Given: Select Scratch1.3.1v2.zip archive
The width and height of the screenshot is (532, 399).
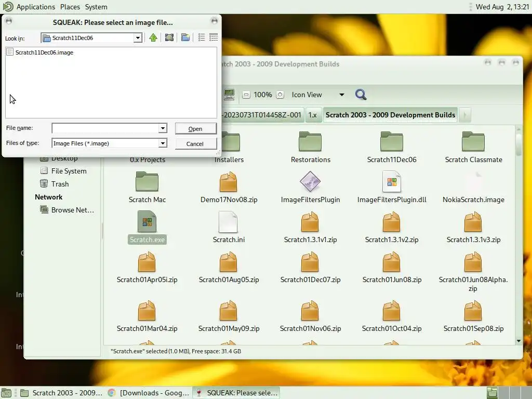Looking at the screenshot, I should point(392,228).
